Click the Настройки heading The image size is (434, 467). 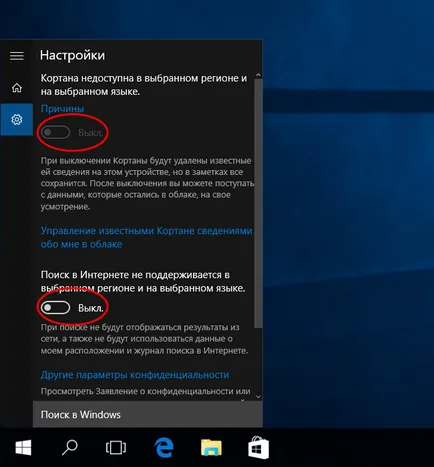point(72,55)
